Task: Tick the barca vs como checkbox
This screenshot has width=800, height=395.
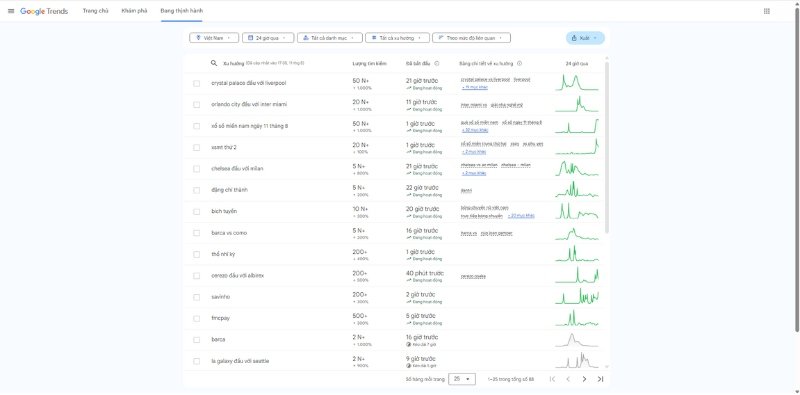Action: 196,233
